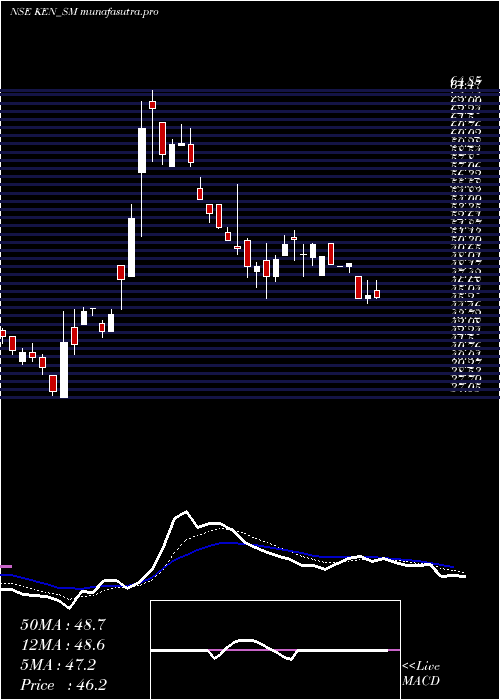
Task: Click the peak of the thick white MA line
Action: coord(186,512)
